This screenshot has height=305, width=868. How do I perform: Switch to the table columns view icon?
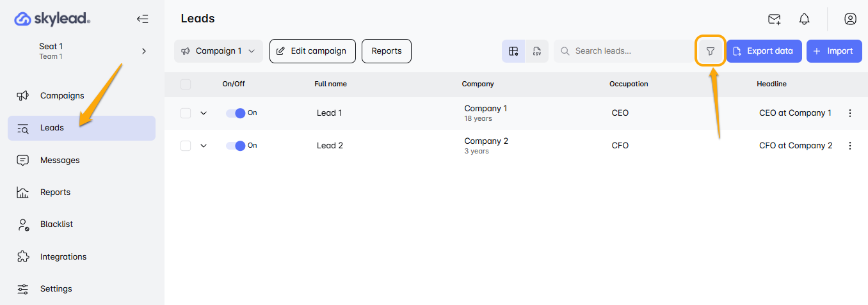tap(513, 51)
